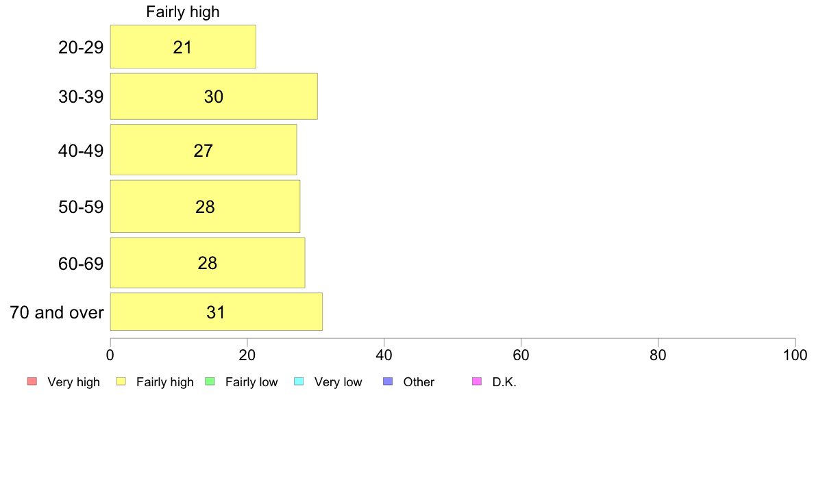Click the 40 tick label on x-axis

384,355
